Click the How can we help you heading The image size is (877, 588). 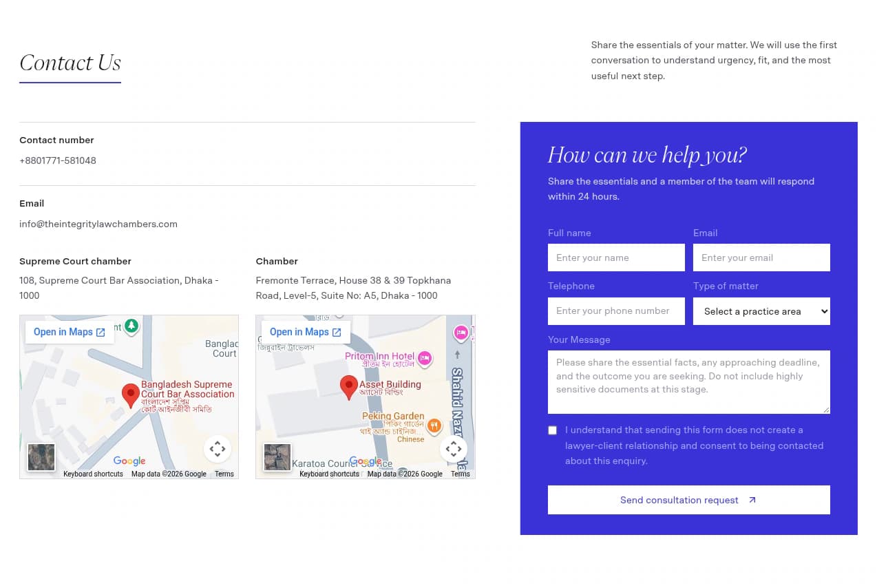tap(647, 155)
